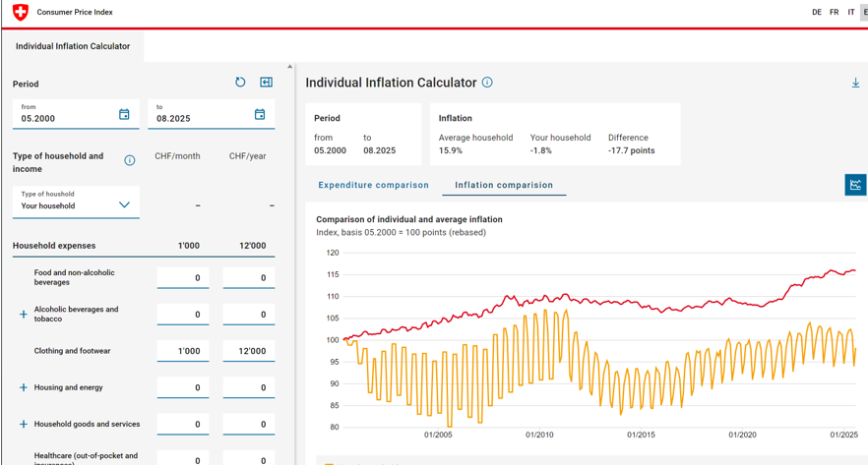The image size is (868, 465).
Task: Collapse the left input panel icon
Action: (266, 83)
